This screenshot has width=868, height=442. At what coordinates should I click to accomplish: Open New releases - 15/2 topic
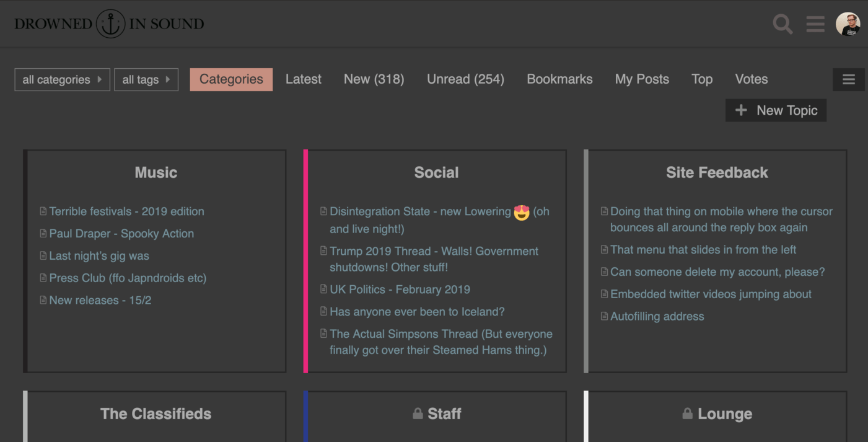(x=100, y=301)
